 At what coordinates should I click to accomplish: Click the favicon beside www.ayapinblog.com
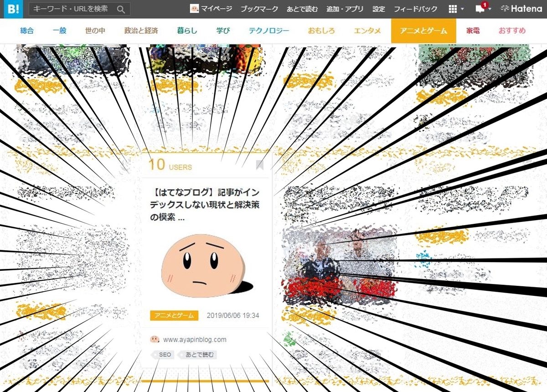155,339
